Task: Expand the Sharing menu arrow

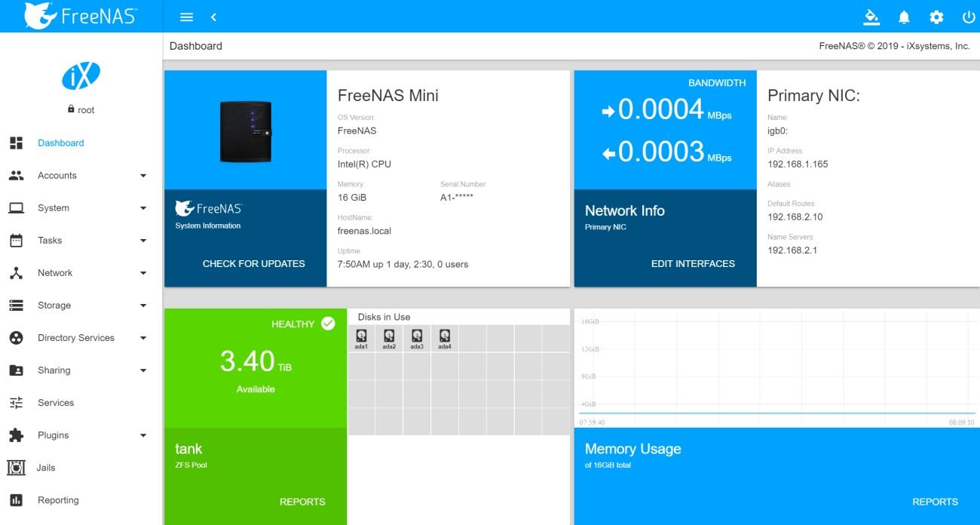Action: [x=143, y=370]
